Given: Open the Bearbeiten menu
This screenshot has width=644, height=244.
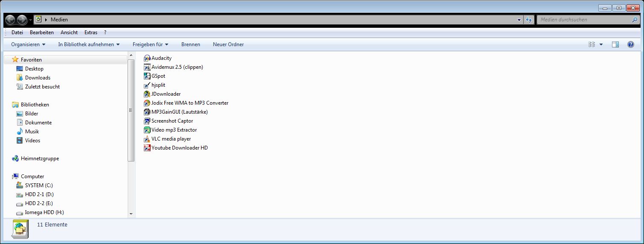Looking at the screenshot, I should click(42, 32).
